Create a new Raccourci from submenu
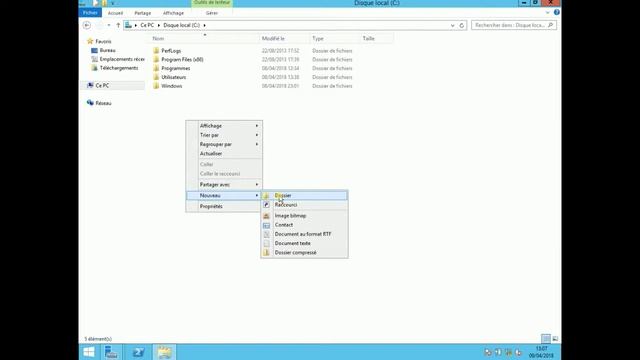 click(x=304, y=205)
